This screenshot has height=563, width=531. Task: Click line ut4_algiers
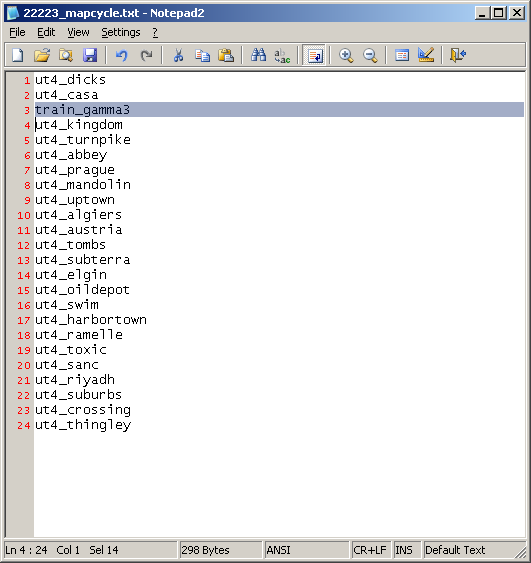coord(78,215)
